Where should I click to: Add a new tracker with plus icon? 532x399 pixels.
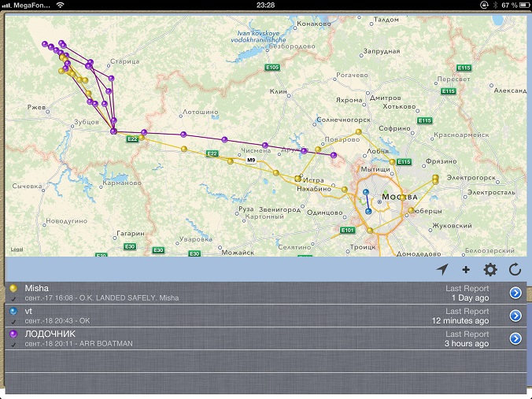click(x=466, y=270)
